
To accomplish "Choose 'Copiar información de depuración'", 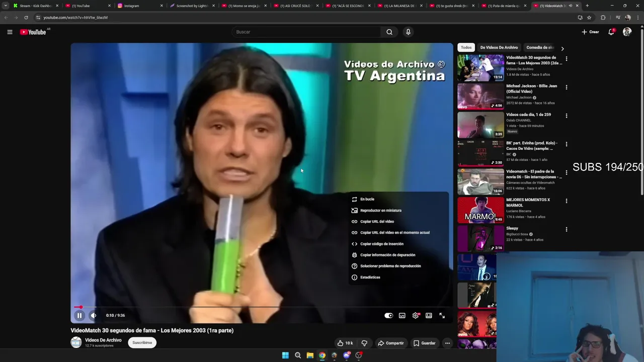I will tap(398, 255).
